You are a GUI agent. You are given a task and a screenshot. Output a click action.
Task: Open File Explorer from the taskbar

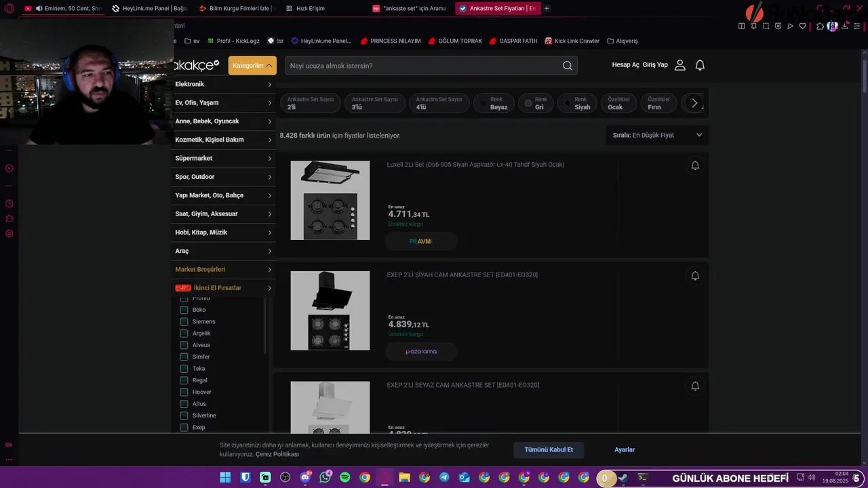point(404,478)
